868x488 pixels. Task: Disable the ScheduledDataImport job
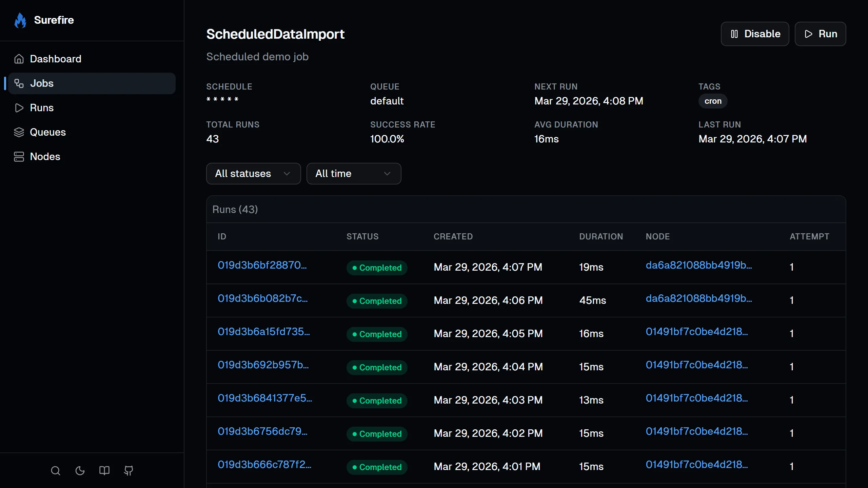click(x=755, y=34)
